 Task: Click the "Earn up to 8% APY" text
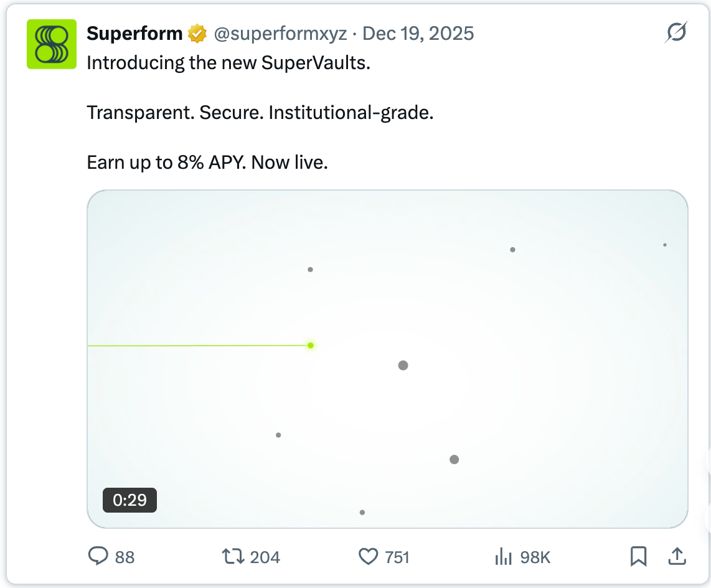tap(207, 163)
